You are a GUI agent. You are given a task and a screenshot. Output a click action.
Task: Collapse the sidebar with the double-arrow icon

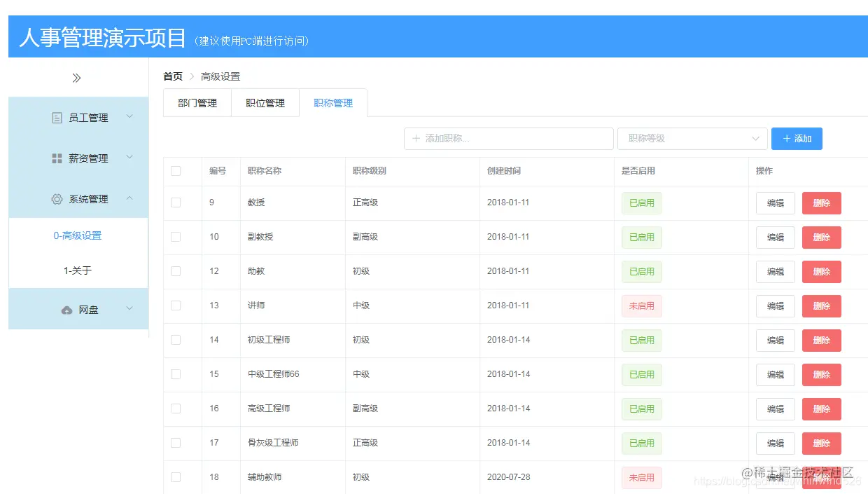click(x=77, y=78)
